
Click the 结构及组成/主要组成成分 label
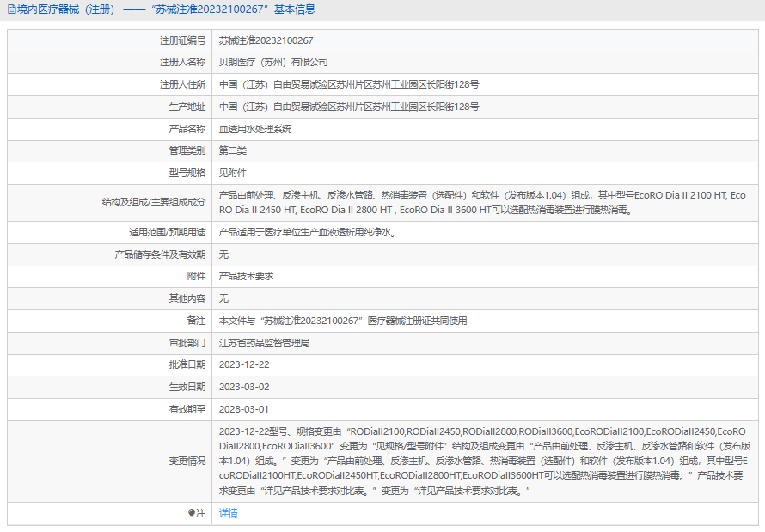(154, 202)
